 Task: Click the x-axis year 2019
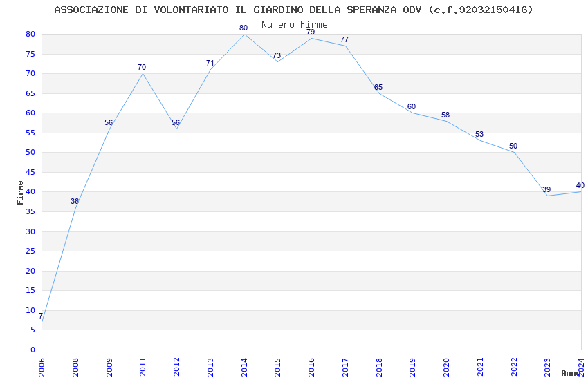click(x=412, y=368)
